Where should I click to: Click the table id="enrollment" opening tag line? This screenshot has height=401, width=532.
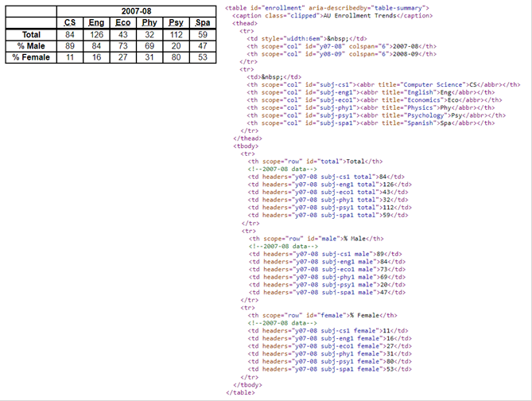327,8
